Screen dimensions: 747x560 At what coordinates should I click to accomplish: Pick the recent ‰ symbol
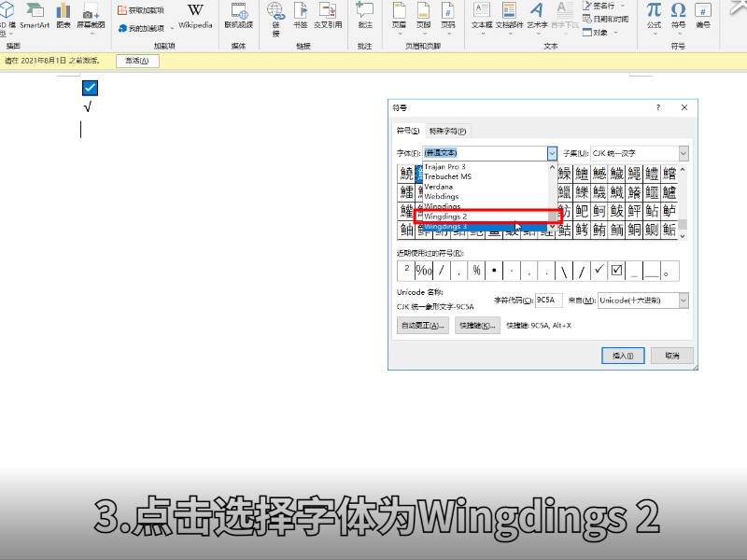(424, 271)
